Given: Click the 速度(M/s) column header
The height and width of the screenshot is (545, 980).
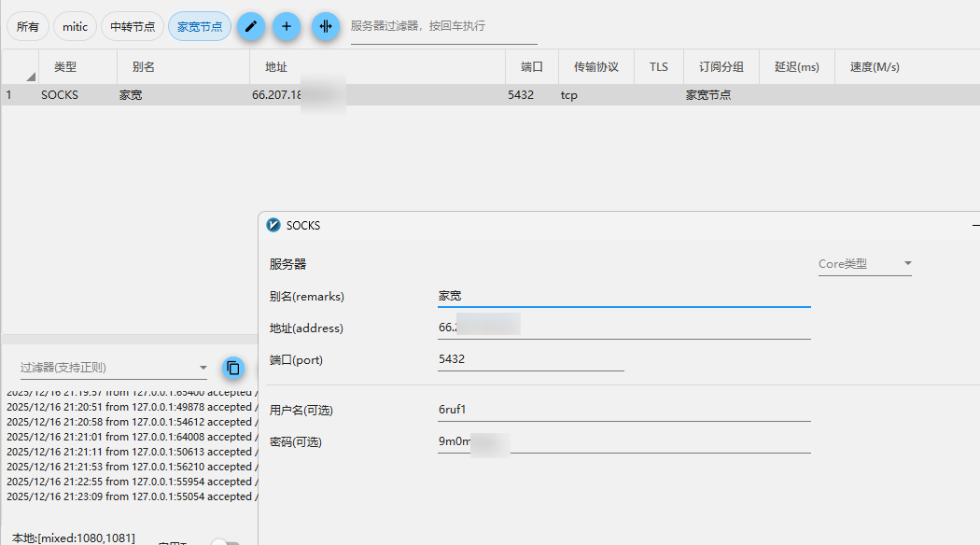Looking at the screenshot, I should tap(874, 67).
